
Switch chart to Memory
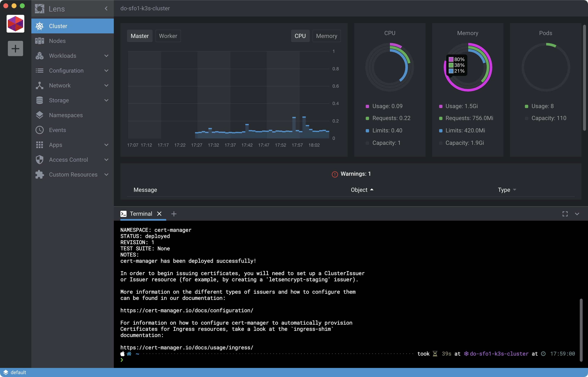tap(326, 36)
